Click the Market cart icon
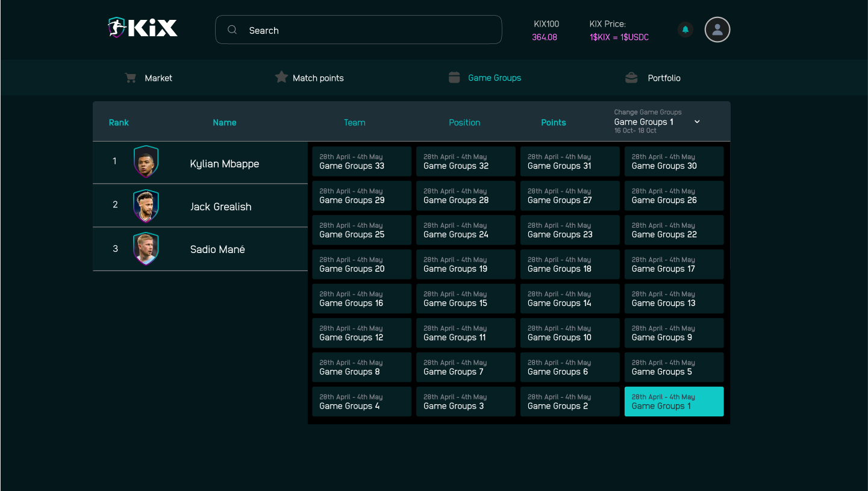This screenshot has height=491, width=868. tap(130, 78)
